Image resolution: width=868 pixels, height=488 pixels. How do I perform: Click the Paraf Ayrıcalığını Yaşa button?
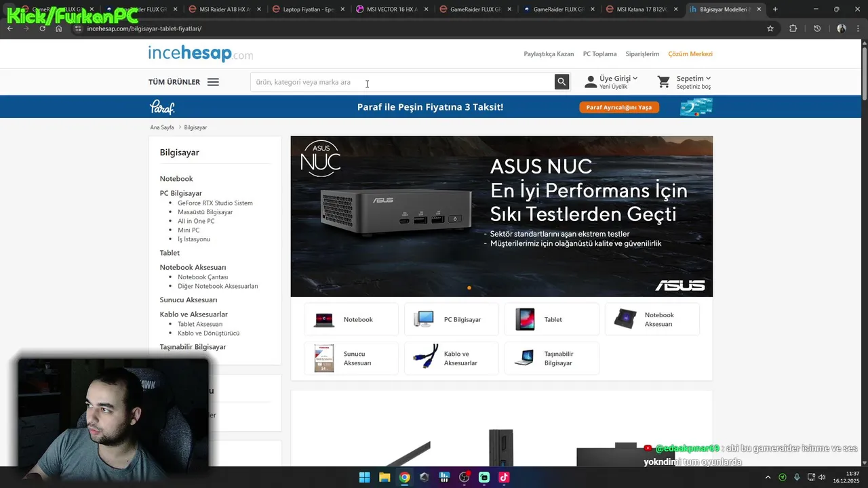click(x=619, y=107)
